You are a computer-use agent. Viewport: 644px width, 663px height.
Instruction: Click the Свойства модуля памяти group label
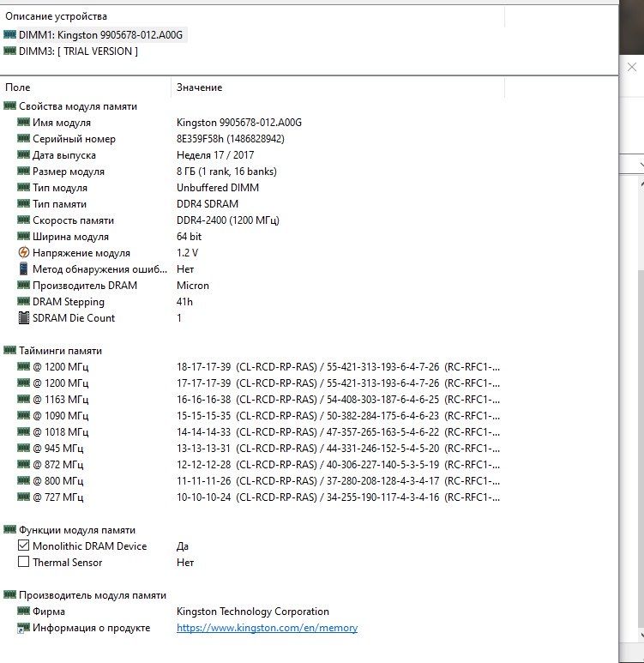coord(78,106)
